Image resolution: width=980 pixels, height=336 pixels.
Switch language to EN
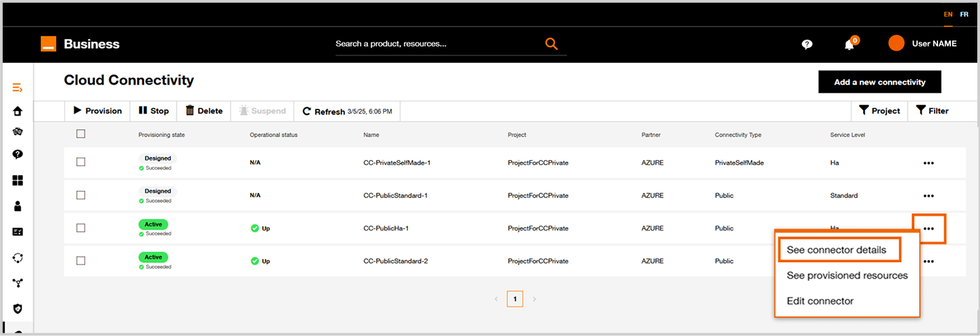[948, 14]
